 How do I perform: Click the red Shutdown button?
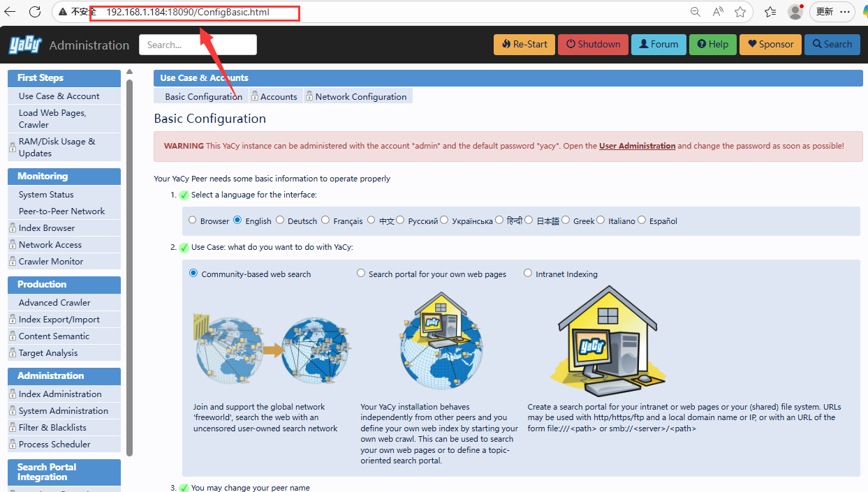pyautogui.click(x=593, y=44)
